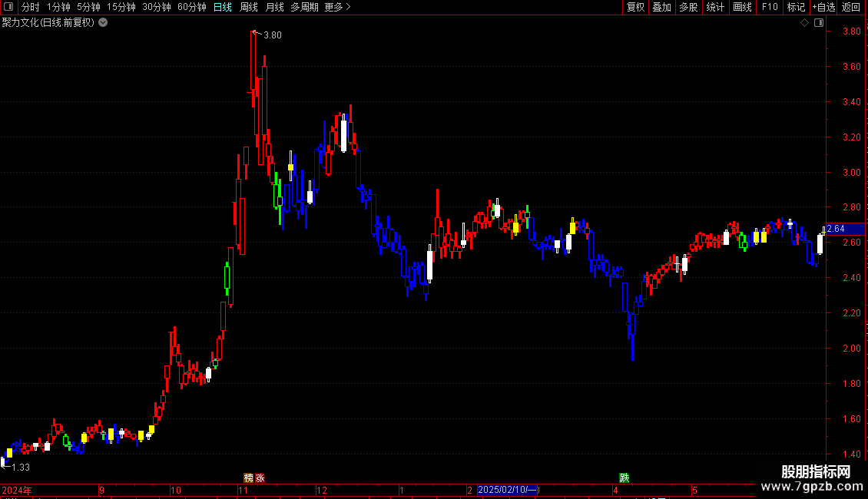
Task: Click month 10 on the time axis
Action: pos(175,490)
